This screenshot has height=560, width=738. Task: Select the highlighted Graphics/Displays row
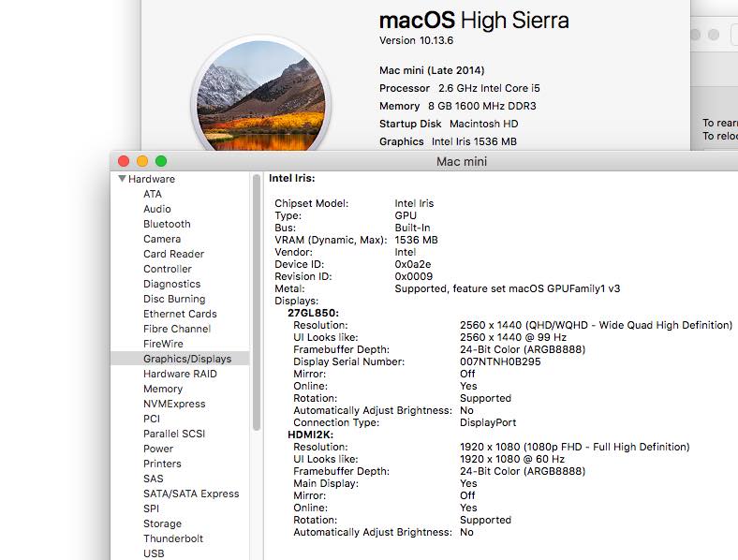pos(180,359)
